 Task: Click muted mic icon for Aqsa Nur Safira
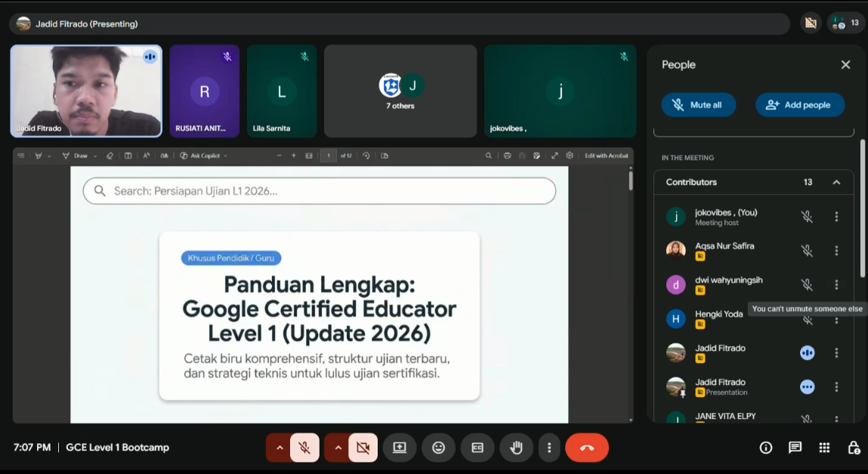click(807, 251)
